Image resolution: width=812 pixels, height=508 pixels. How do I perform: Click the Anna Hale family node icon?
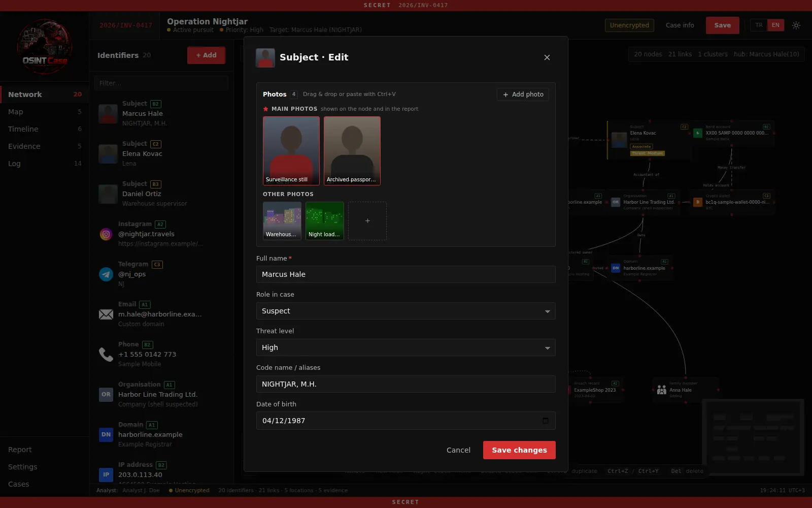click(x=661, y=390)
